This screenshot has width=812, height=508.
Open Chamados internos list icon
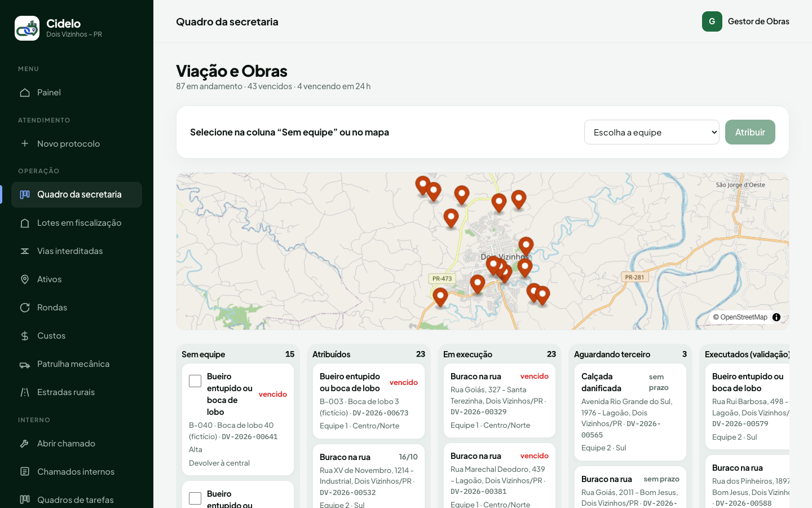(25, 472)
